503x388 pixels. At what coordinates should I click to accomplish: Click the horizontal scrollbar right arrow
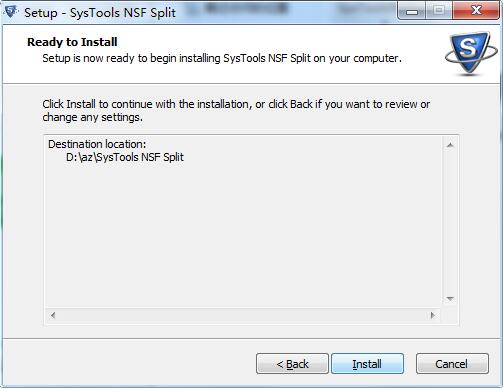tap(433, 315)
